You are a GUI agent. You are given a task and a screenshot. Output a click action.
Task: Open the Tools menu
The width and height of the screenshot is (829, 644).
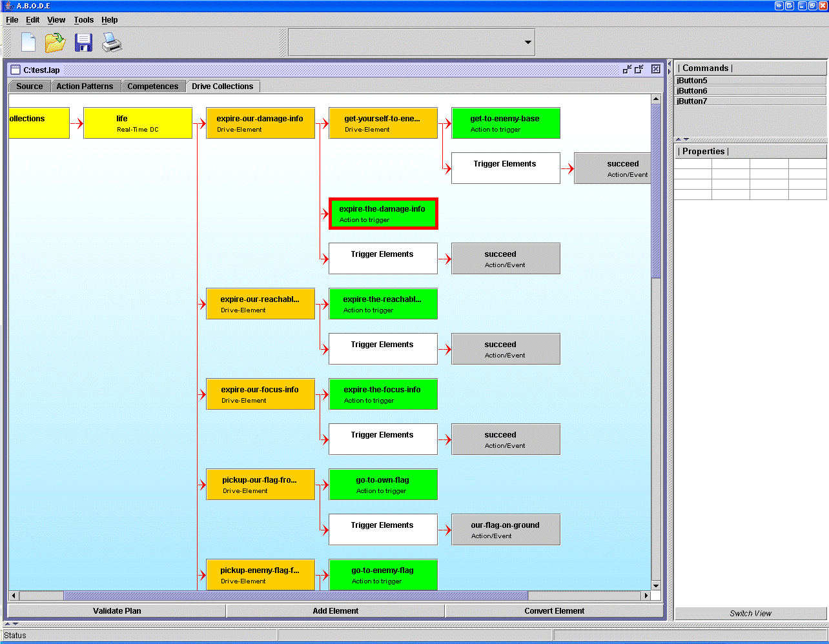tap(83, 20)
